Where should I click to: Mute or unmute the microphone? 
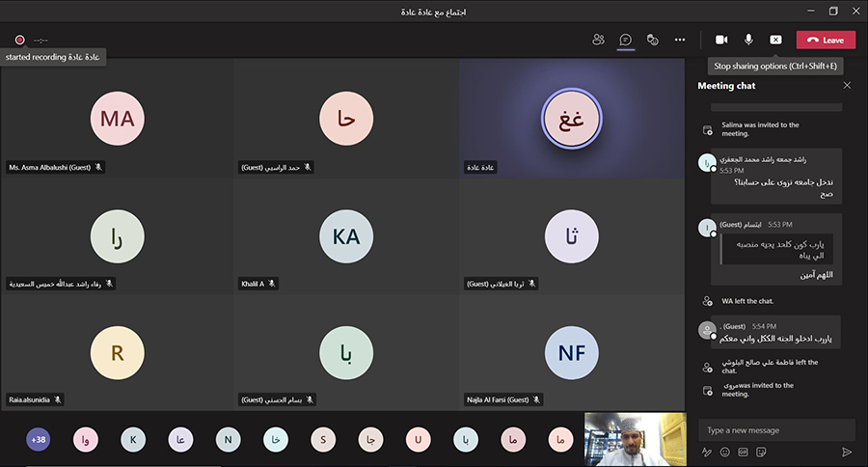[748, 40]
